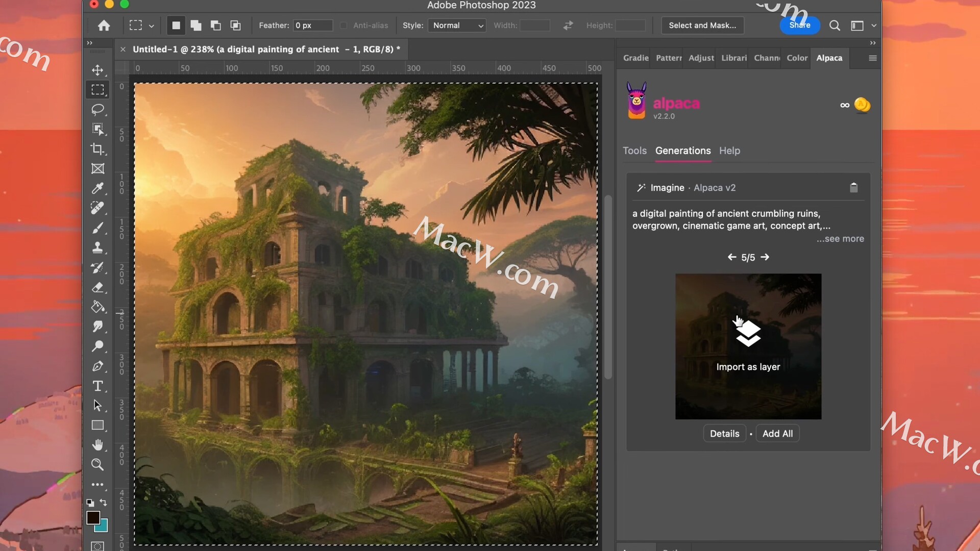Select the Horizontal Type tool
The image size is (980, 551).
[97, 386]
